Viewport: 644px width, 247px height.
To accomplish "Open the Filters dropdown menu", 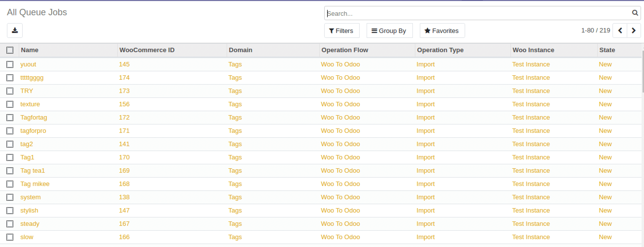I will click(x=342, y=31).
